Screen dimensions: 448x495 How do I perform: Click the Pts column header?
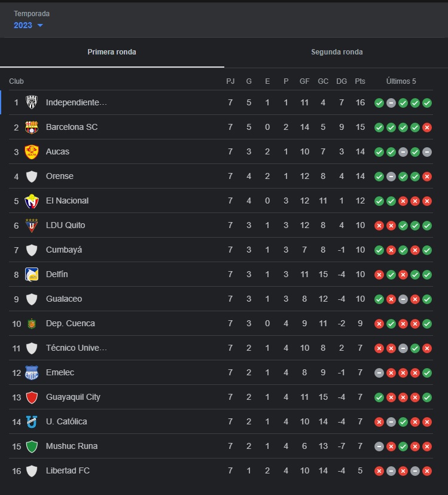point(359,81)
